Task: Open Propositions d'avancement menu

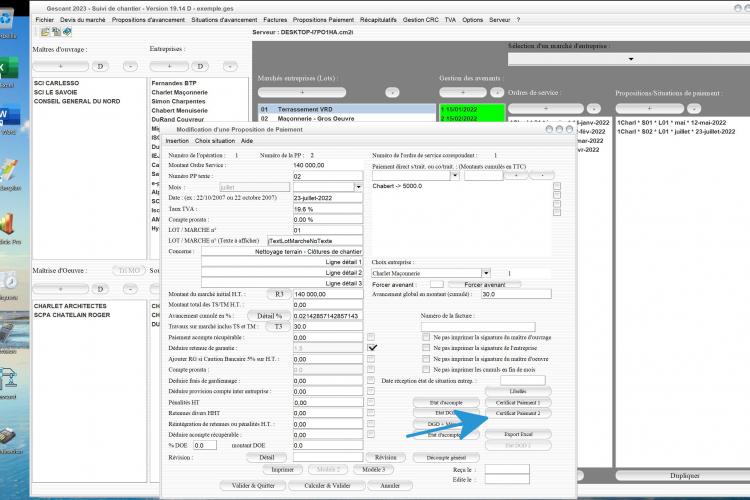Action: tap(148, 20)
